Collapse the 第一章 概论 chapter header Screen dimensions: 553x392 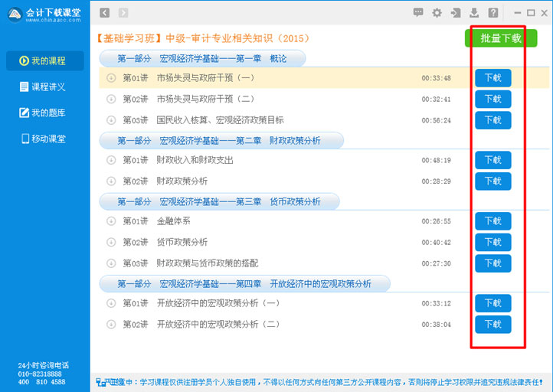[202, 58]
